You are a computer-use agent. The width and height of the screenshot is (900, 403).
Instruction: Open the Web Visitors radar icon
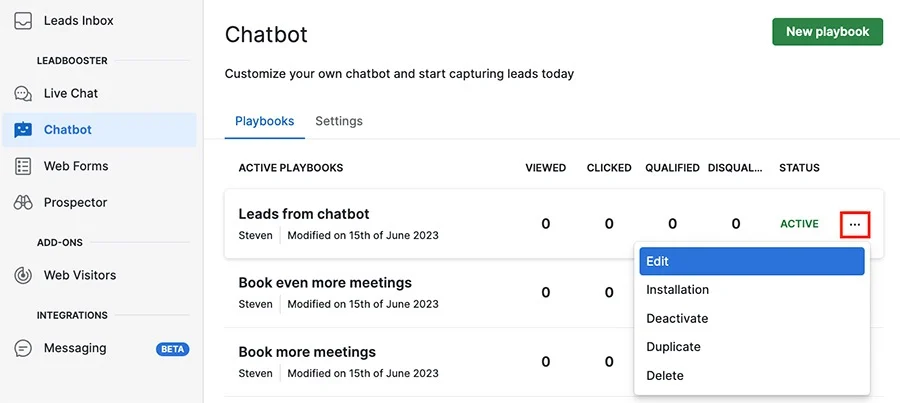tap(23, 276)
